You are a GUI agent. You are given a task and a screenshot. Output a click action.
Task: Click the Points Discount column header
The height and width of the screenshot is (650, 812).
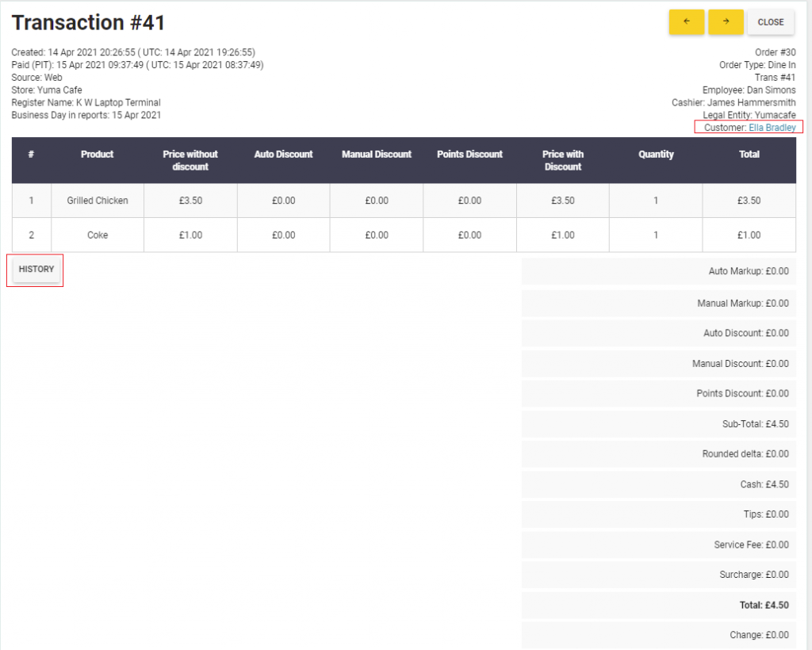pyautogui.click(x=469, y=154)
